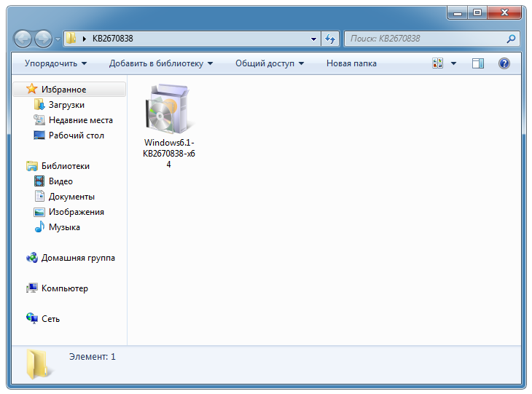Viewport: 532px width, 394px height.
Task: Open help with the question mark icon
Action: [x=504, y=63]
